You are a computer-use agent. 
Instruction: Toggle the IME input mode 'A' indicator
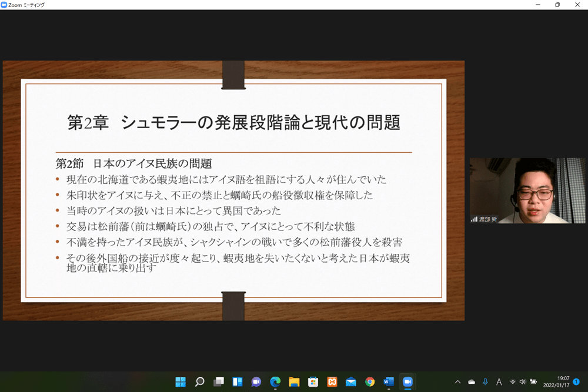coord(499,382)
